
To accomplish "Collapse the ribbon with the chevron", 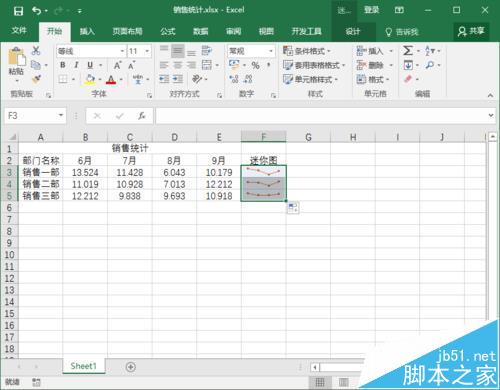I will point(490,95).
